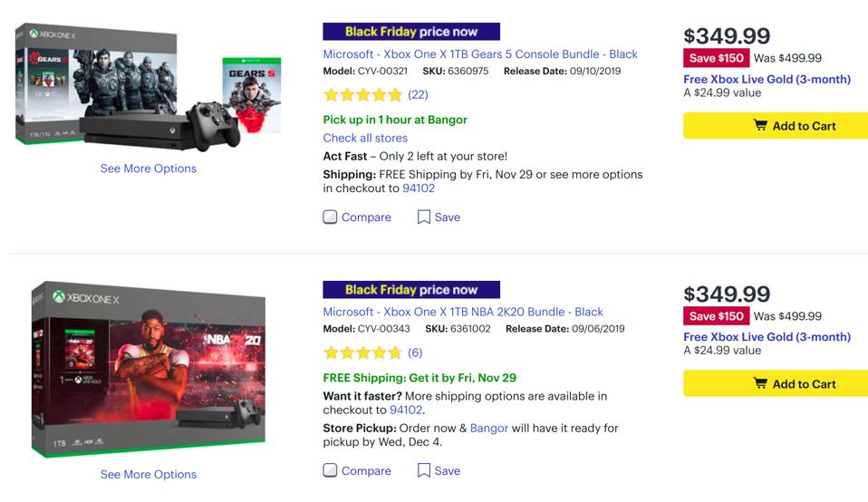Click the bookmark Save icon for NBA 2K20 bundle
The height and width of the screenshot is (502, 868).
(423, 471)
